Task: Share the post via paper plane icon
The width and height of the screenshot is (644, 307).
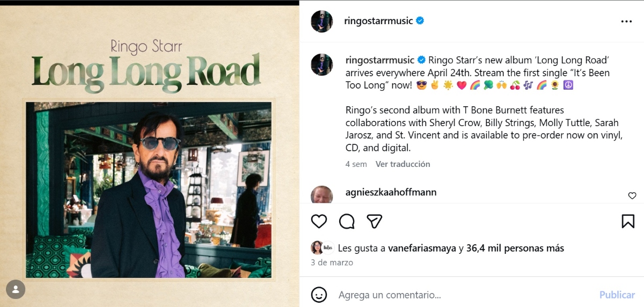Action: (375, 221)
